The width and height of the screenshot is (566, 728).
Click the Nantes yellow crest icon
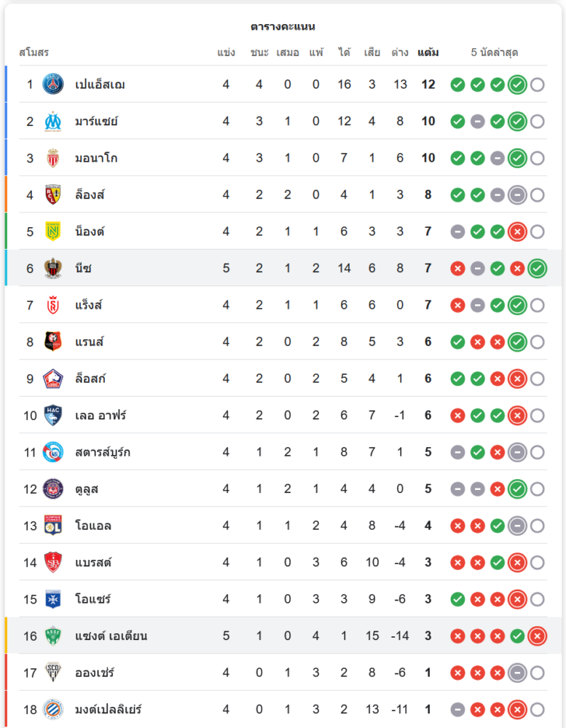point(53,232)
